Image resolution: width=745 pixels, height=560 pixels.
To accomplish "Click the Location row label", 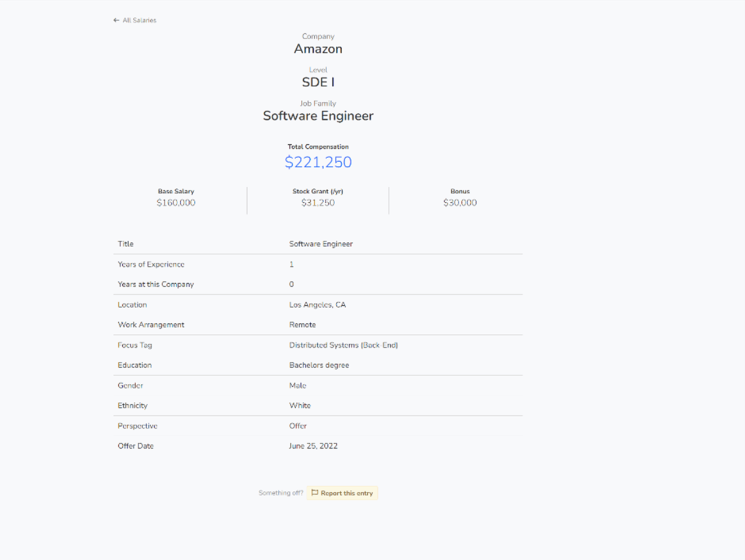I will [x=132, y=305].
